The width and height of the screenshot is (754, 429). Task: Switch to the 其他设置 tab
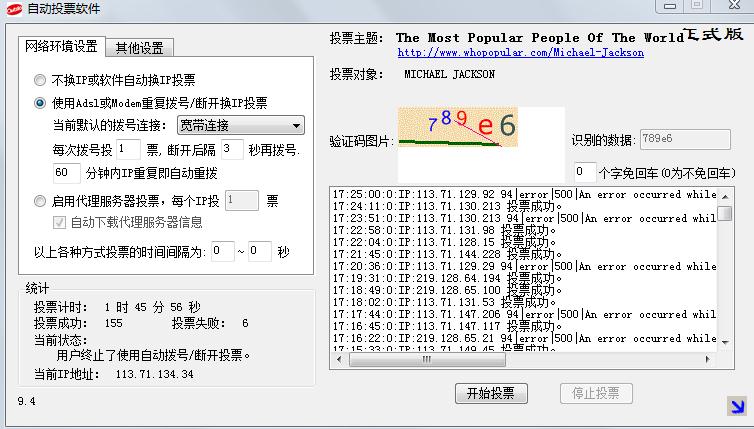point(141,48)
